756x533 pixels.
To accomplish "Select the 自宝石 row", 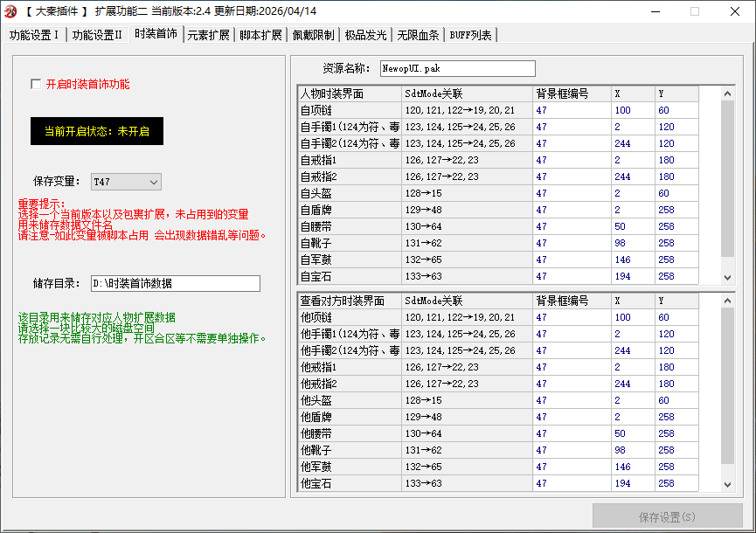I will (x=498, y=277).
